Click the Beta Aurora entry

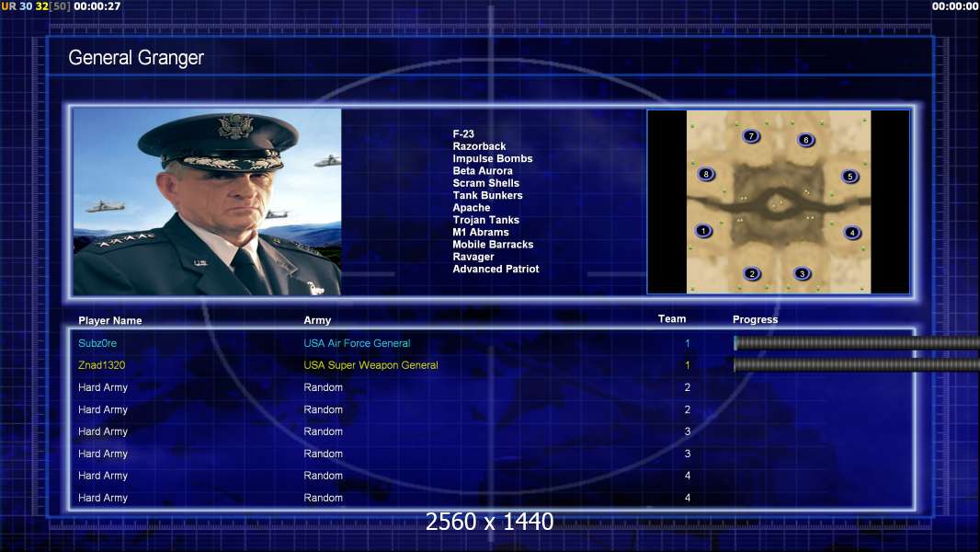point(483,171)
